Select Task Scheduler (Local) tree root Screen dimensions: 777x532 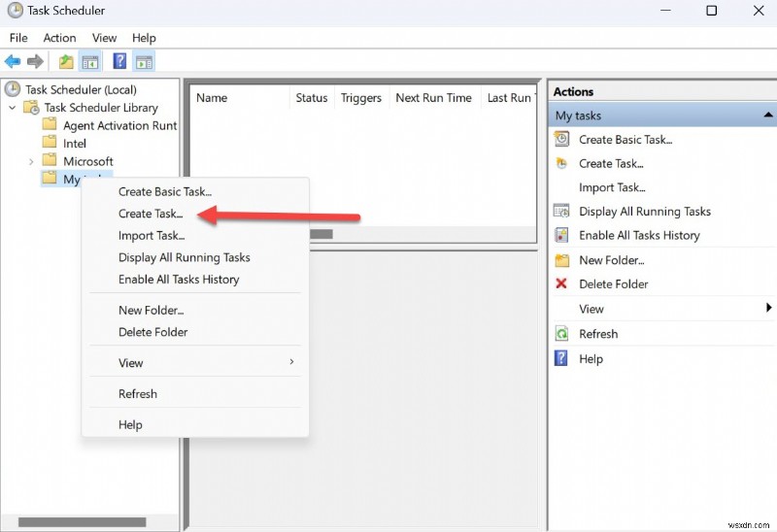coord(81,89)
